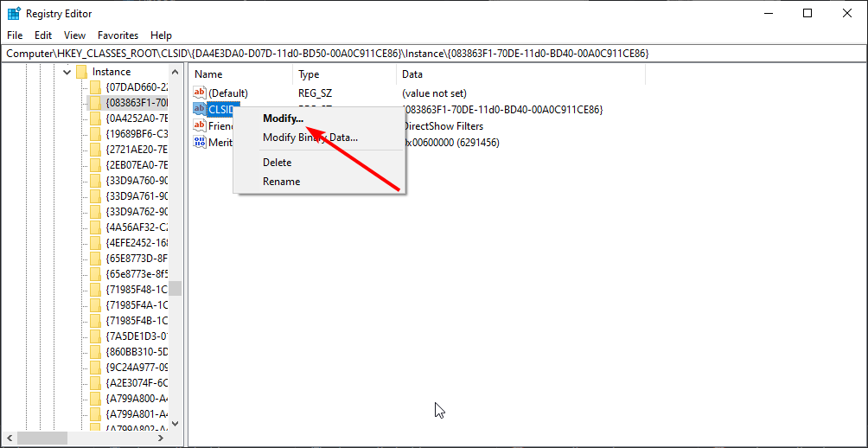The height and width of the screenshot is (448, 868).
Task: Select the {A2E3074F registry key
Action: click(x=137, y=382)
